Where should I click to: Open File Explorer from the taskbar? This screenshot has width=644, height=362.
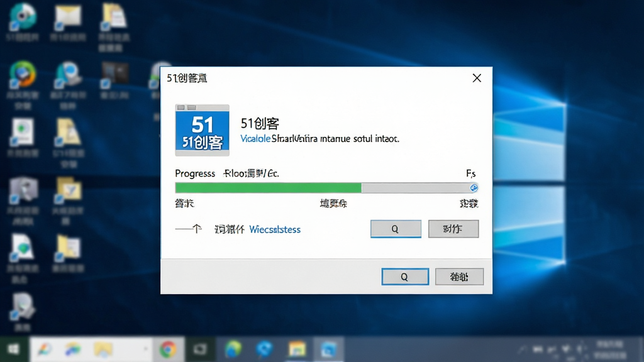point(297,349)
